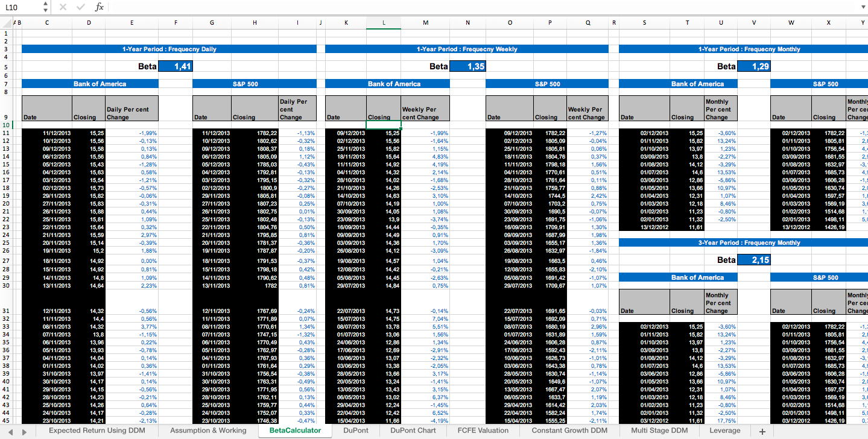Go to the next sheet with the right arrow
The image size is (868, 439).
tap(25, 432)
